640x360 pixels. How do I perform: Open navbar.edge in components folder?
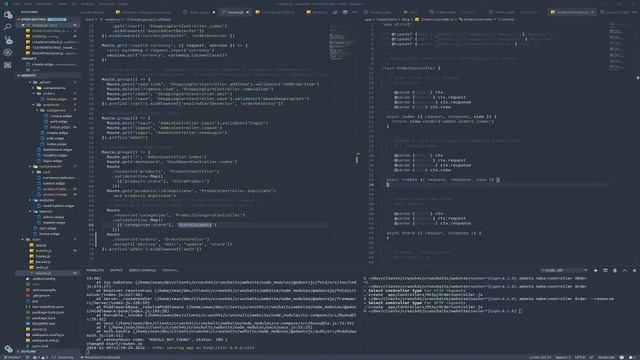pyautogui.click(x=53, y=183)
